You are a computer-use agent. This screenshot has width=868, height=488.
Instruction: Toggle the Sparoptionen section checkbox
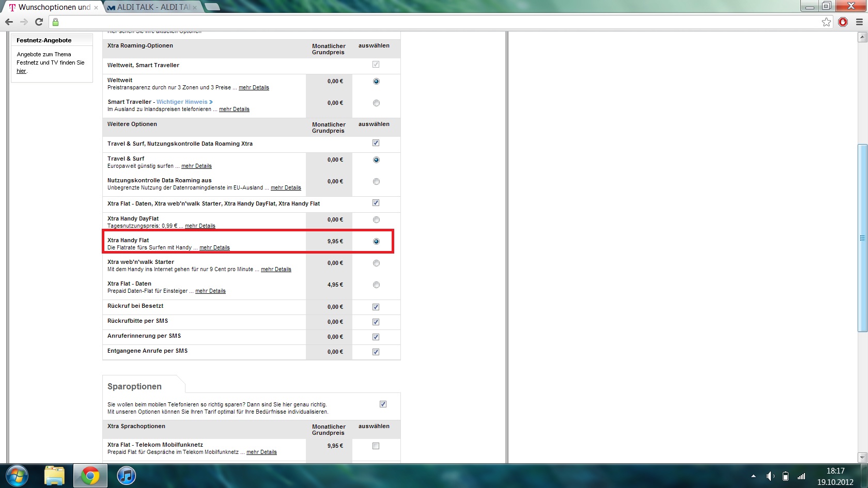(x=383, y=404)
